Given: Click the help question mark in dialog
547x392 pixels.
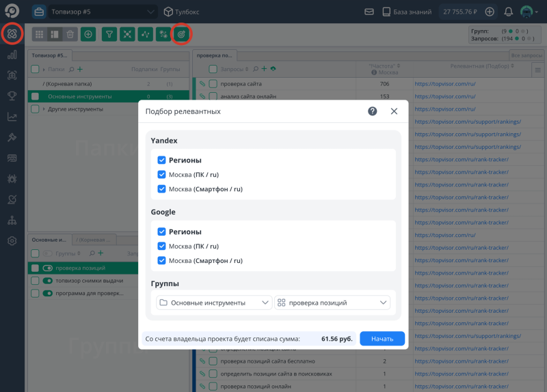Looking at the screenshot, I should point(373,111).
